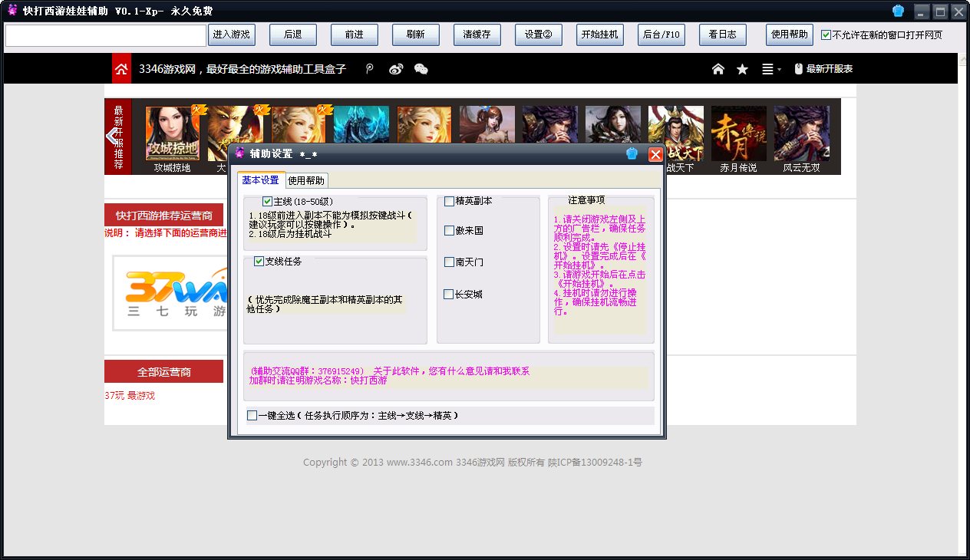Click 最新开服推荐 red side label
This screenshot has width=970, height=560.
coord(118,137)
